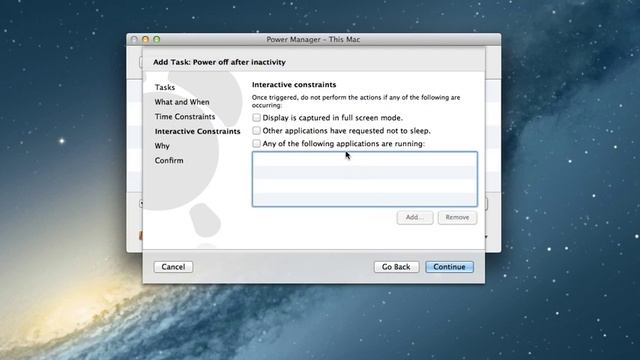Cancel the Add Task dialog
The height and width of the screenshot is (360, 640).
pos(173,267)
